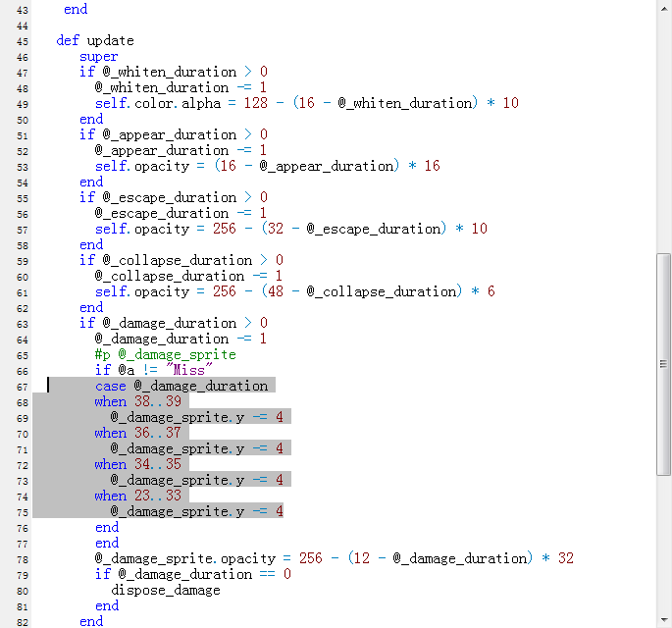
Task: Click the 'super' keyword on line 46
Action: point(98,57)
